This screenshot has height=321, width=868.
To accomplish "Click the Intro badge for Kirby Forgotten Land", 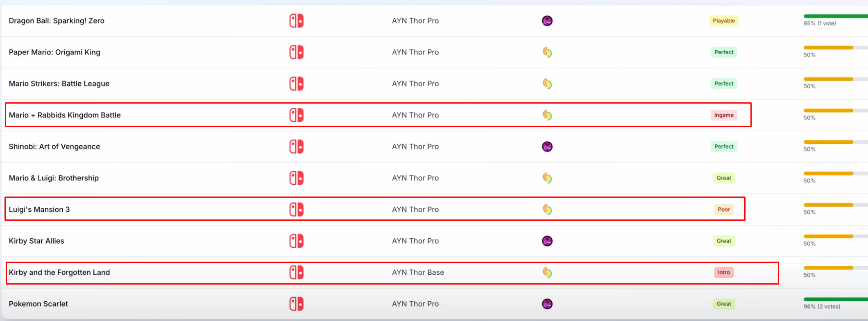I will pos(724,272).
